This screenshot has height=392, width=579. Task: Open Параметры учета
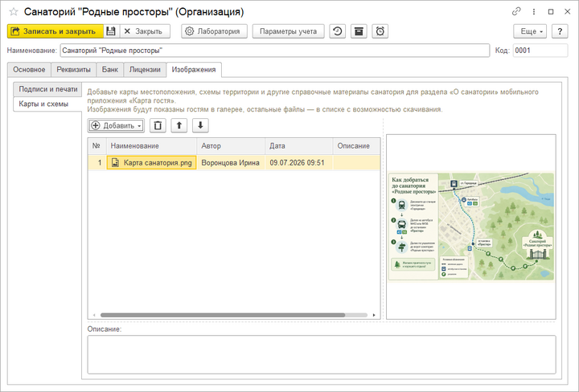pyautogui.click(x=288, y=31)
